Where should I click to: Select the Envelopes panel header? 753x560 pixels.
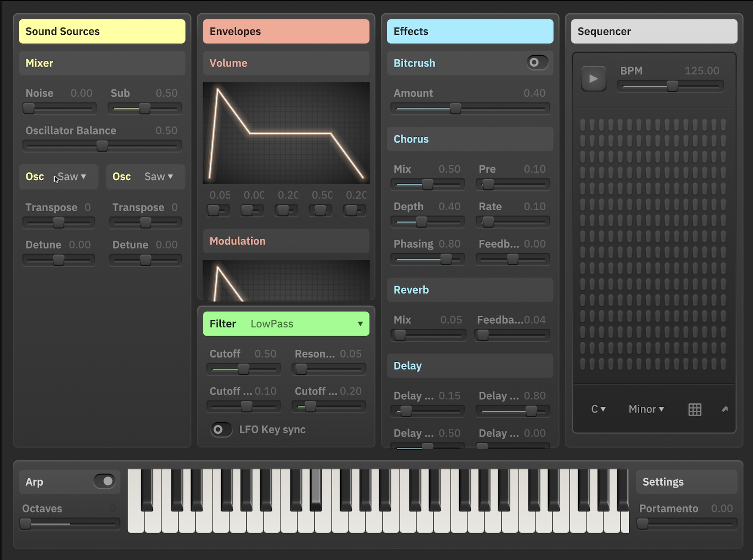tap(286, 31)
